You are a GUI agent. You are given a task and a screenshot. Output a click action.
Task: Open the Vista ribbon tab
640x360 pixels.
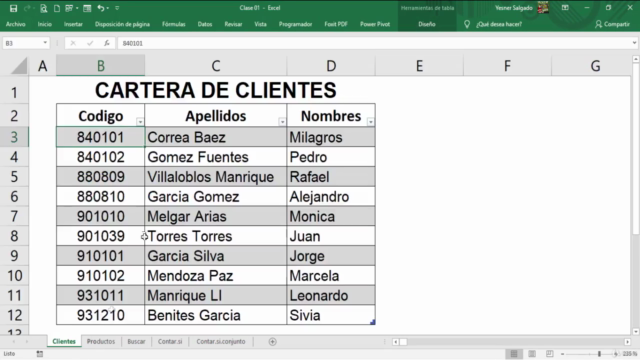click(260, 24)
